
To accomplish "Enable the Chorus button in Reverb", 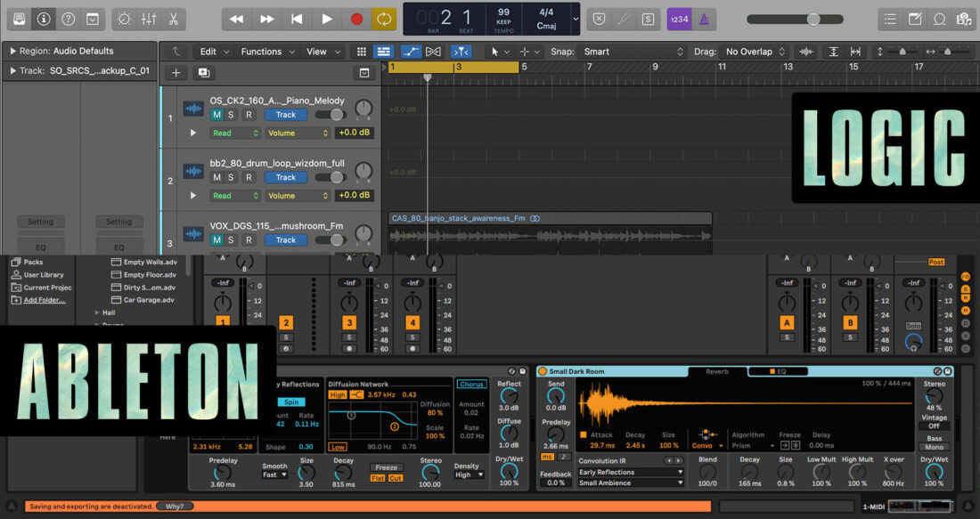I will tap(471, 384).
